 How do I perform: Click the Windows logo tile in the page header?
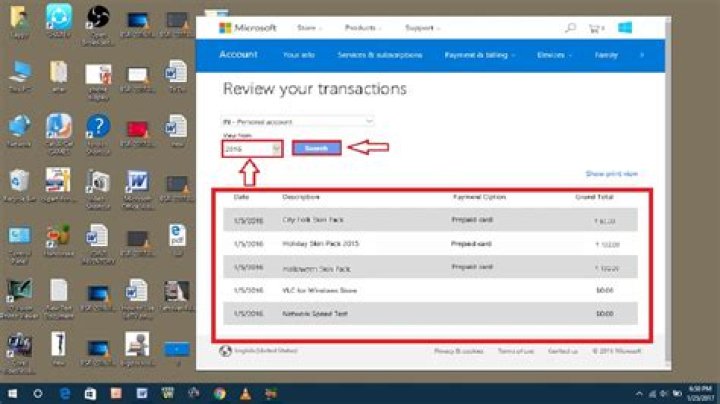(x=625, y=28)
